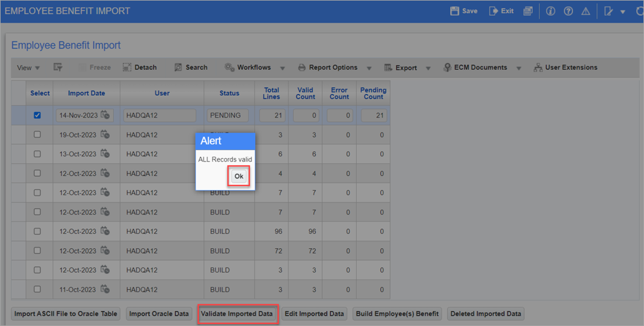Click the HADQA12 user field in first row
The height and width of the screenshot is (326, 644).
coord(159,116)
